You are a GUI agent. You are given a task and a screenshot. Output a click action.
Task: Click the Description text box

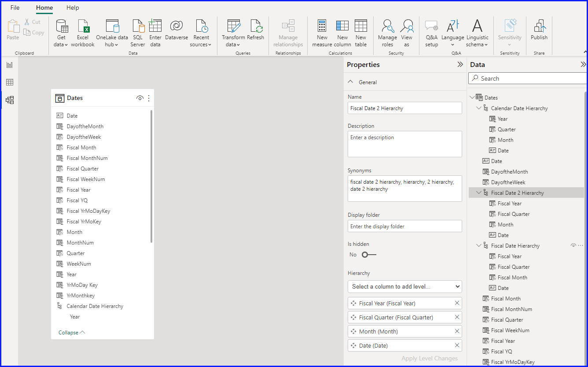(x=405, y=144)
